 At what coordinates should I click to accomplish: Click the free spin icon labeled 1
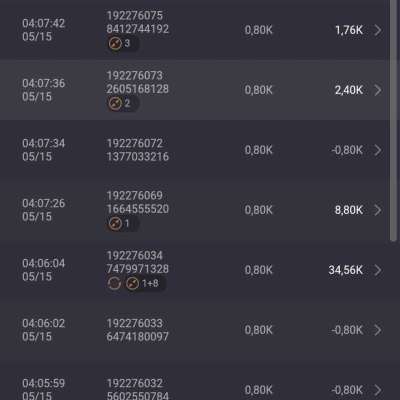point(115,223)
